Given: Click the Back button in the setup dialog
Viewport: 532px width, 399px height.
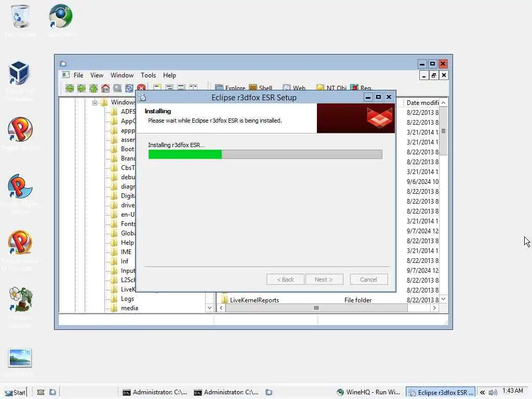Looking at the screenshot, I should pos(285,280).
